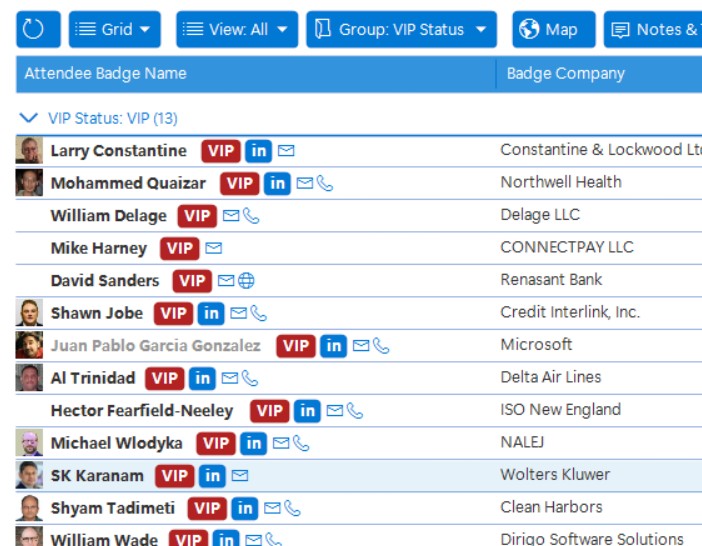Open the Notes button

point(653,30)
